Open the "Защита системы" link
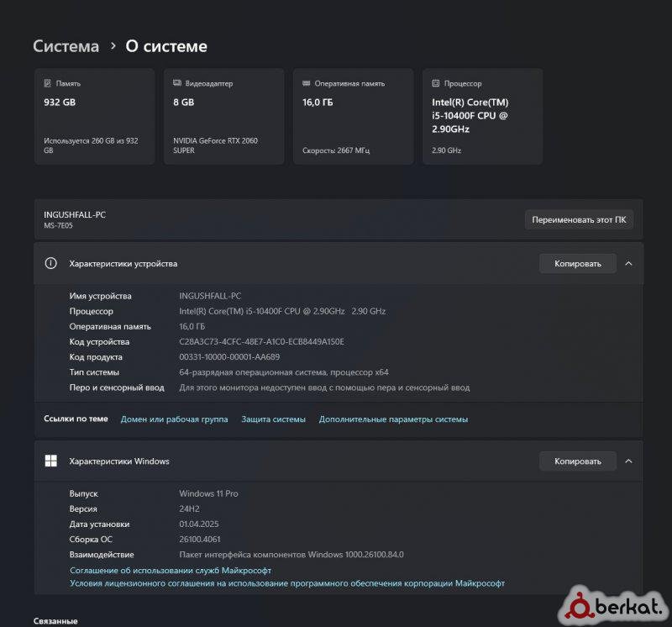This screenshot has height=627, width=672. [274, 419]
